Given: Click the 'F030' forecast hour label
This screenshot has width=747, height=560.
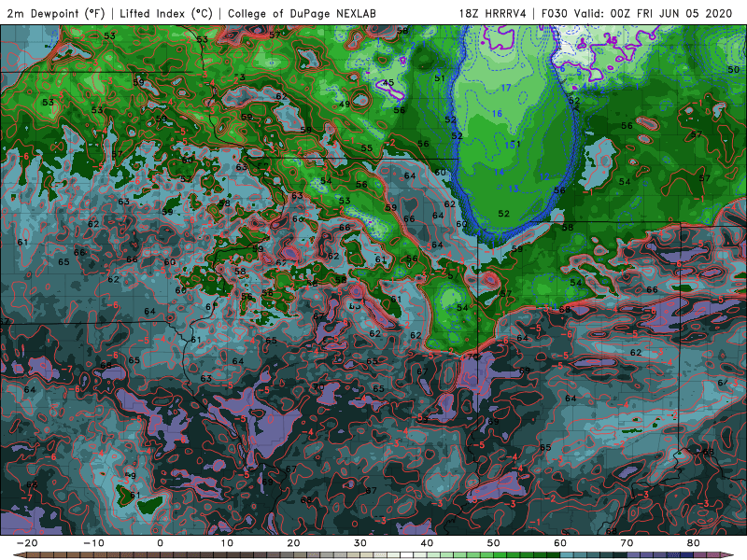Looking at the screenshot, I should point(555,13).
